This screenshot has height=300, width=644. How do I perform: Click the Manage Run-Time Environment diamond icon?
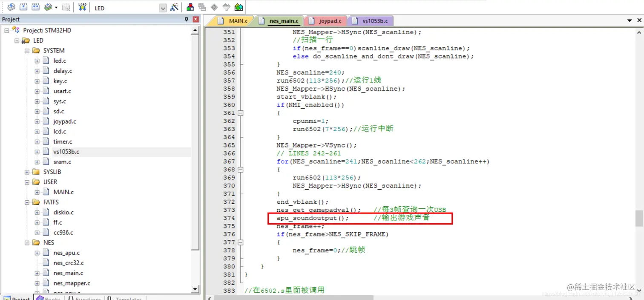tap(214, 7)
